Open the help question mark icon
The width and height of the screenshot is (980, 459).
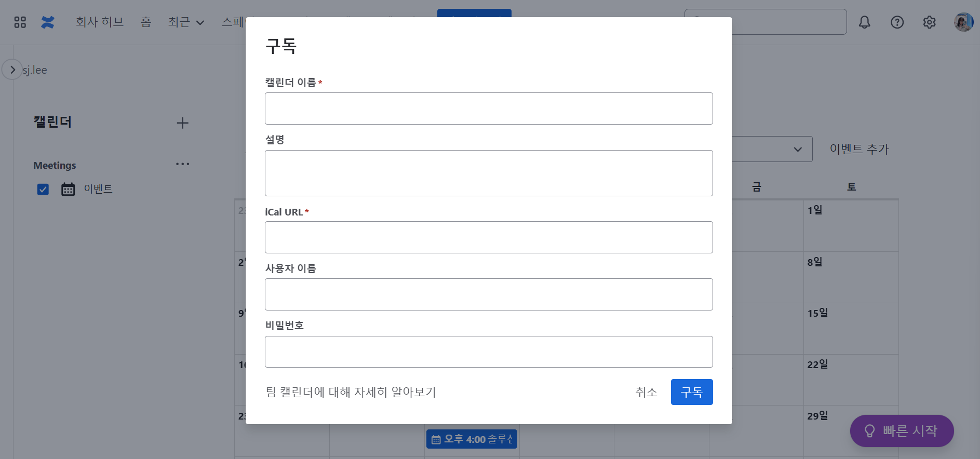click(x=897, y=22)
